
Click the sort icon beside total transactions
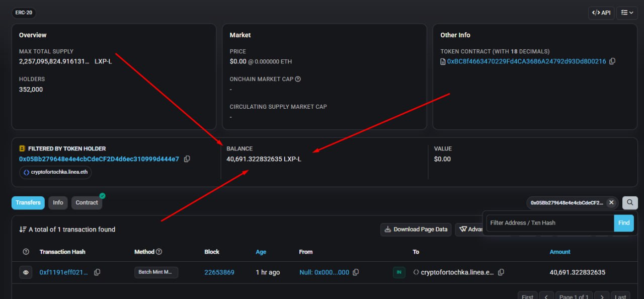coord(23,229)
